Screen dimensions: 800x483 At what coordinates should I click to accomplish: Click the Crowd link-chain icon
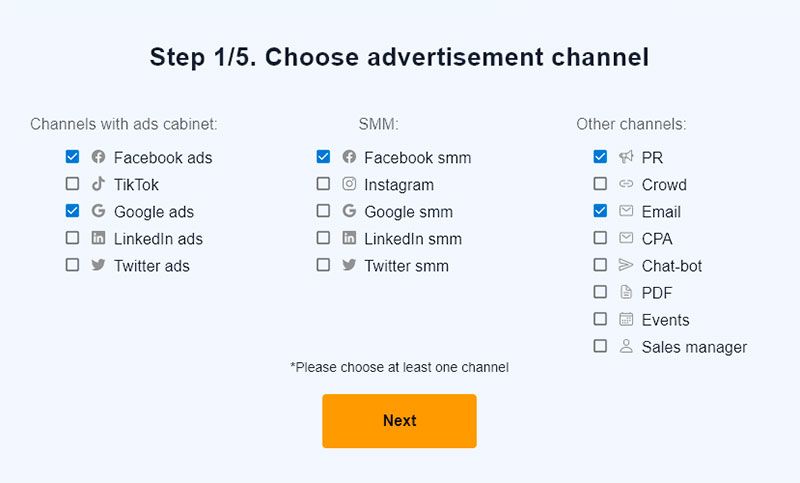tap(626, 184)
